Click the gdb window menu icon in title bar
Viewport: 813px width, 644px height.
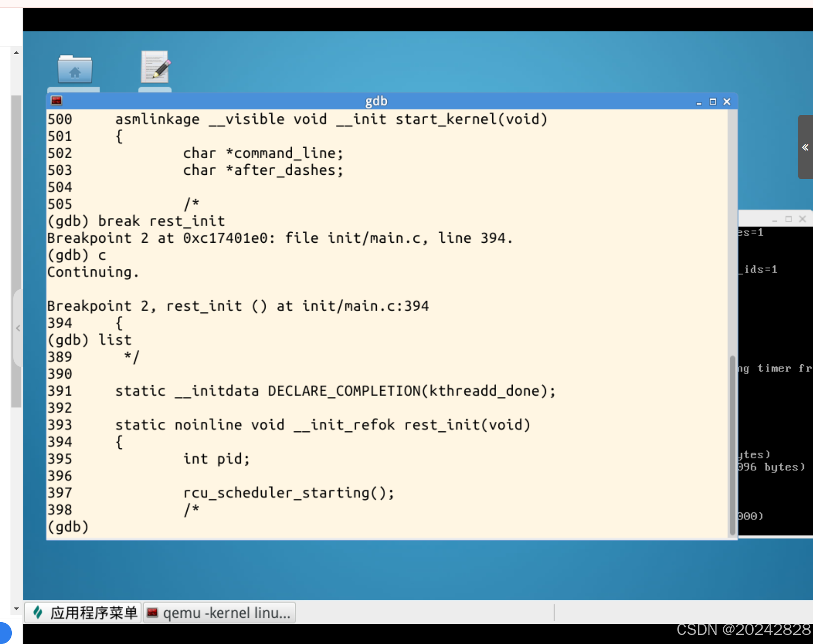pos(57,101)
